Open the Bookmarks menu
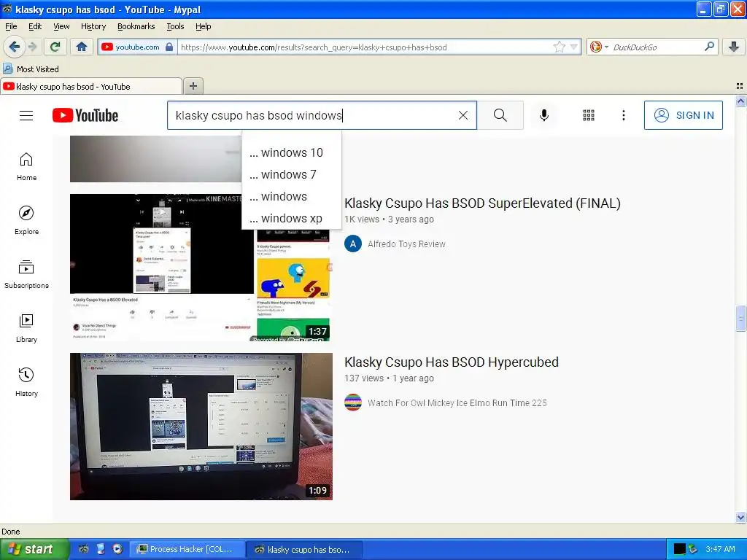The height and width of the screenshot is (560, 747). pyautogui.click(x=136, y=26)
